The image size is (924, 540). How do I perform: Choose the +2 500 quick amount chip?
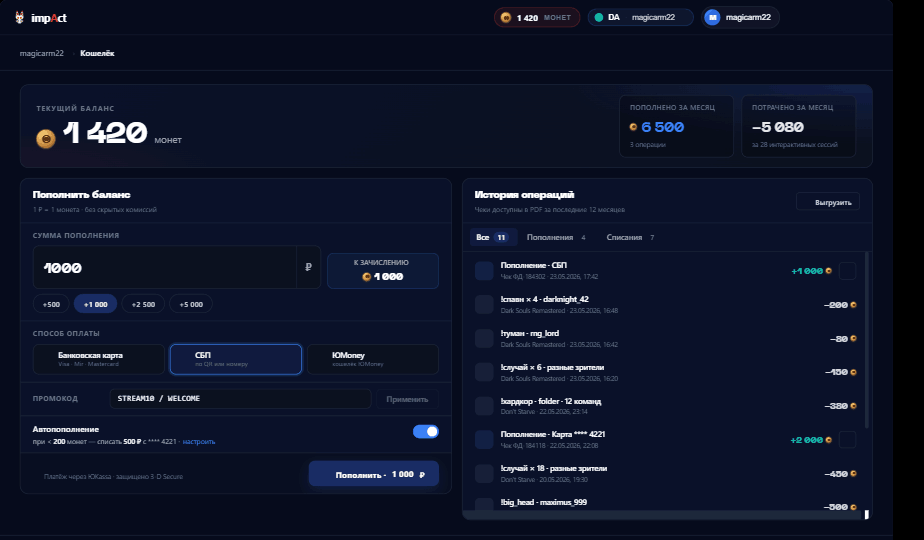point(143,304)
